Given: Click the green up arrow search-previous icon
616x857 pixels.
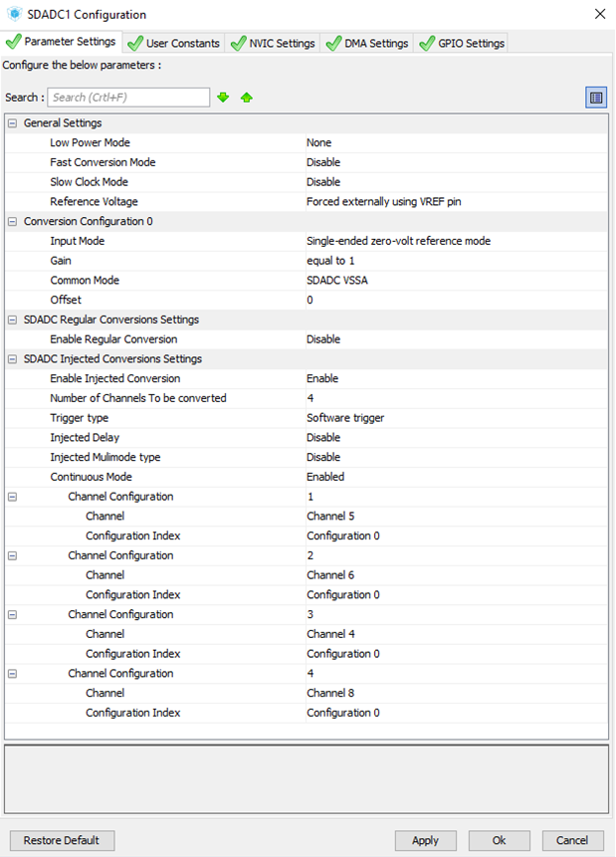Looking at the screenshot, I should [x=247, y=98].
